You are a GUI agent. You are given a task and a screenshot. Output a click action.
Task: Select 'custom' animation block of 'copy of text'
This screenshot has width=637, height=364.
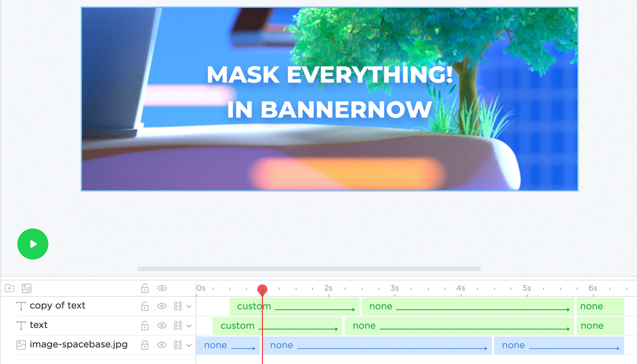(295, 307)
